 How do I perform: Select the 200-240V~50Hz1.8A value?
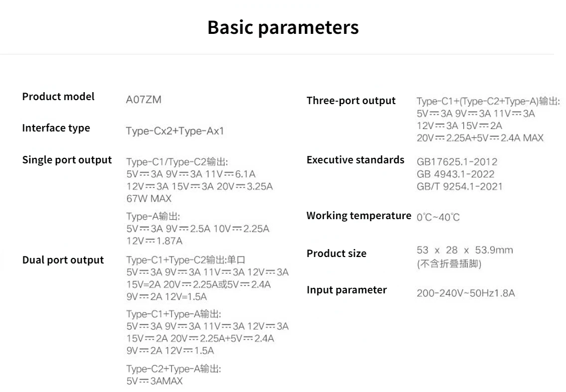465,293
